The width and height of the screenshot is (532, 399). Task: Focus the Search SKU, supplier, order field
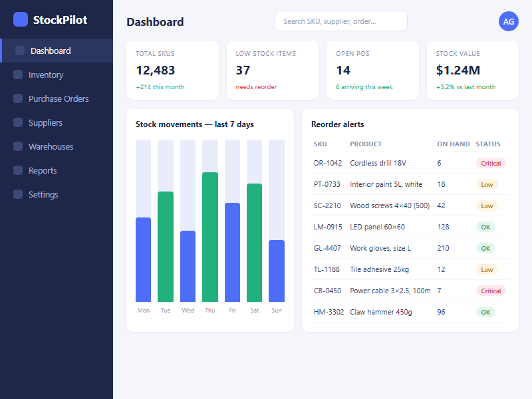(341, 21)
